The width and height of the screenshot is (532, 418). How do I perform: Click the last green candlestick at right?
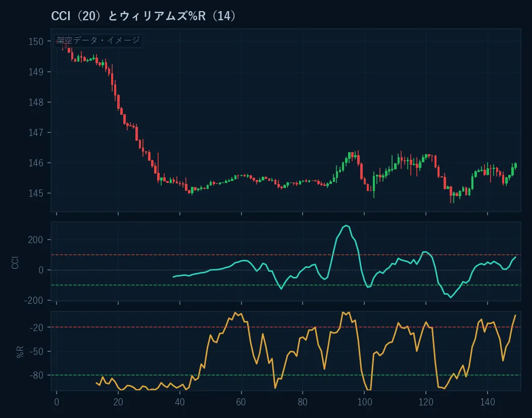(516, 166)
